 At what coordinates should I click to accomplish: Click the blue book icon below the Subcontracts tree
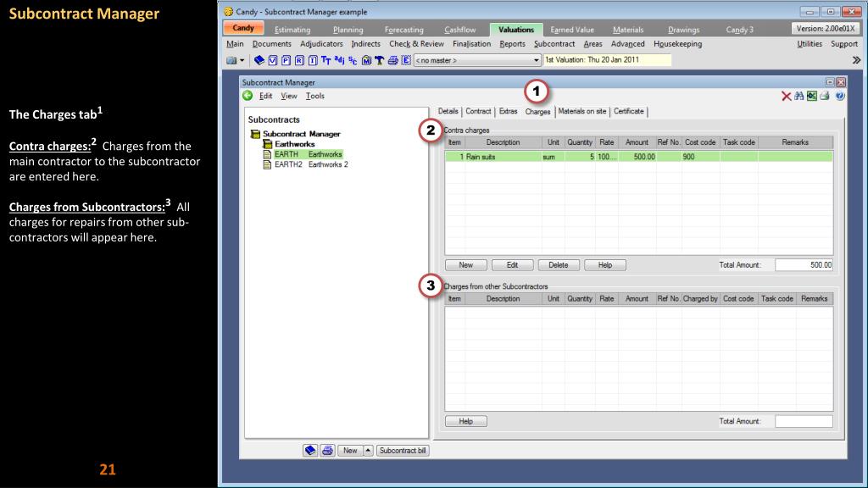coord(310,451)
